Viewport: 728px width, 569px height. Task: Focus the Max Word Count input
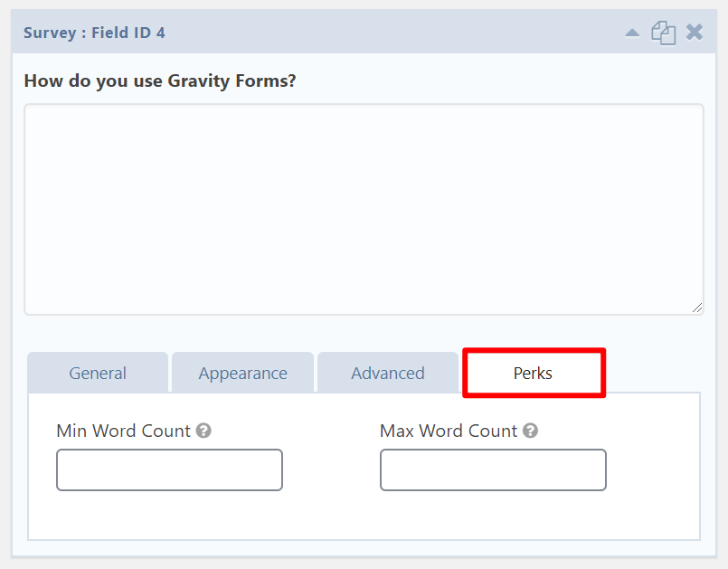tap(493, 469)
